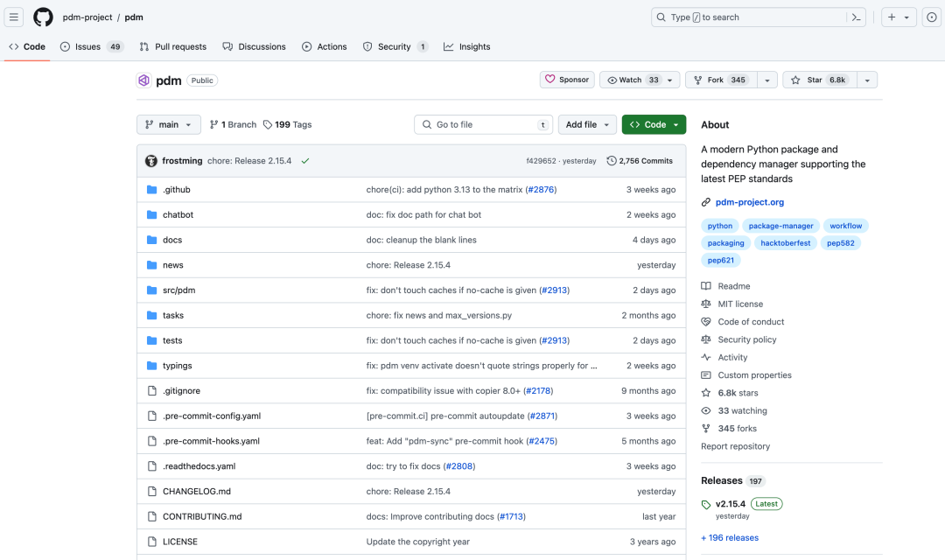Open the 1 Branch link
The image size is (945, 560).
pyautogui.click(x=233, y=125)
